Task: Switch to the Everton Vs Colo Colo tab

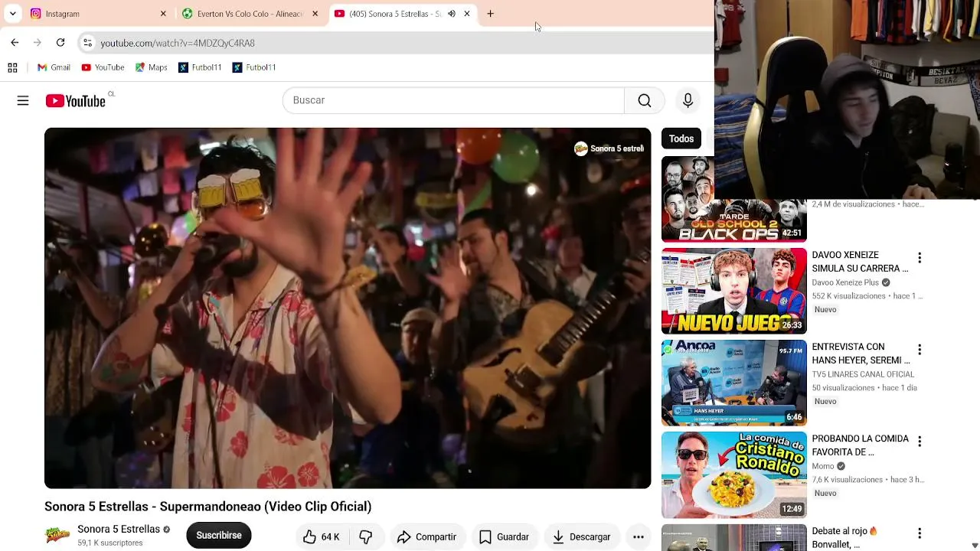Action: click(x=250, y=14)
